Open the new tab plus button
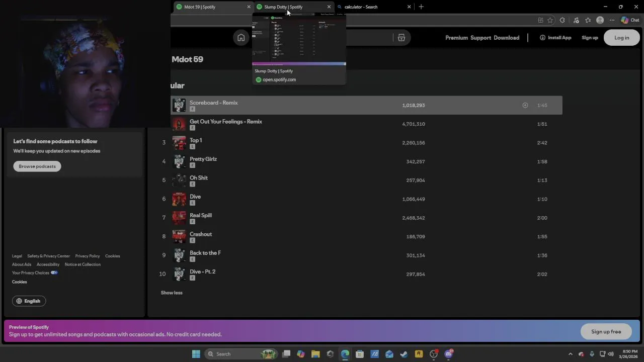Screen dimensions: 644x362 coord(421,7)
